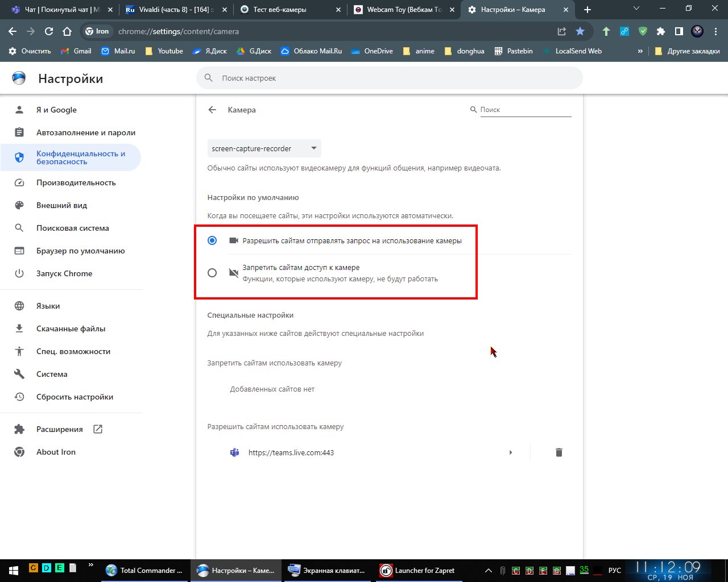Toggle the side panel icon in toolbar
The height and width of the screenshot is (582, 728).
coord(679,31)
